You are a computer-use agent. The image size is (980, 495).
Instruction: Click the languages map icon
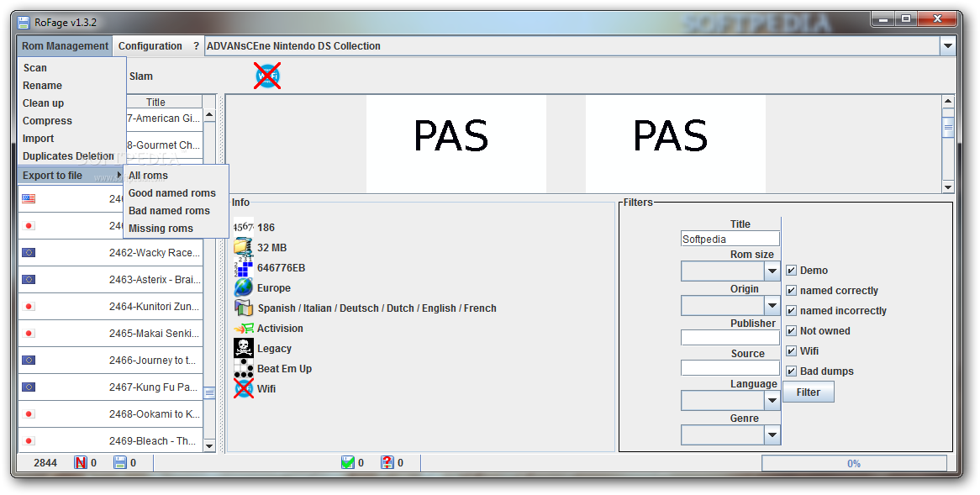243,308
